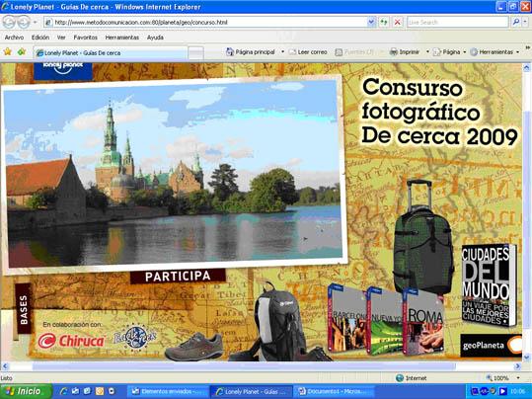Expand the Página principal dropdown arrow
Image resolution: width=532 pixels, height=399 pixels.
282,52
